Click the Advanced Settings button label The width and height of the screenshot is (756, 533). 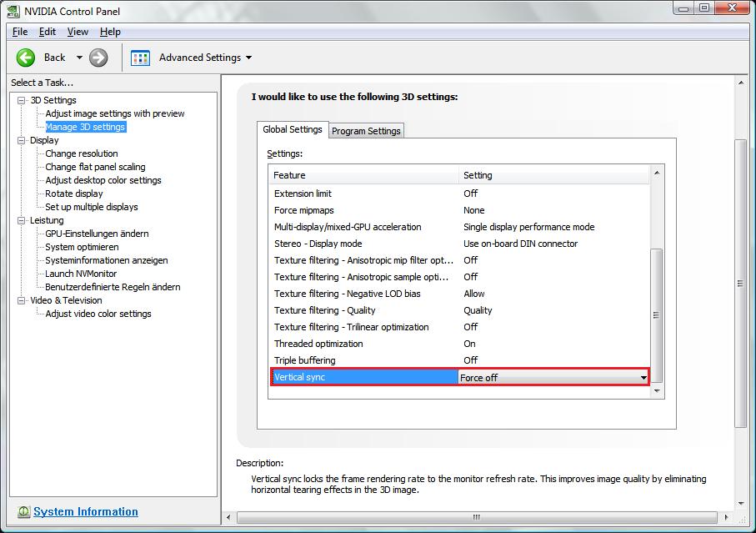[200, 58]
